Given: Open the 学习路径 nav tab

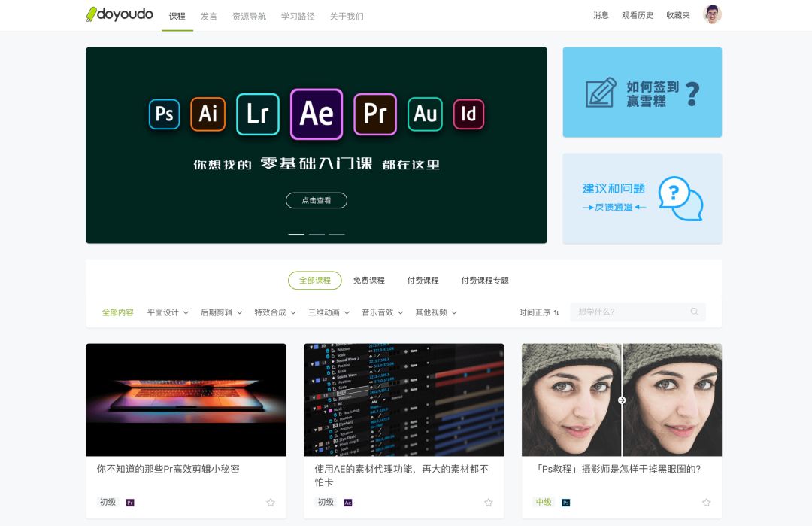Looking at the screenshot, I should pos(298,16).
